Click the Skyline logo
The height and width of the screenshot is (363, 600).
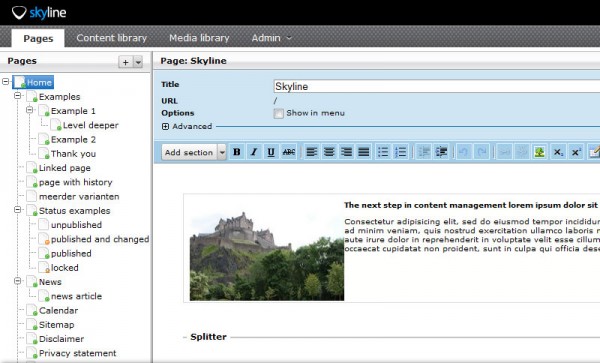pyautogui.click(x=39, y=13)
